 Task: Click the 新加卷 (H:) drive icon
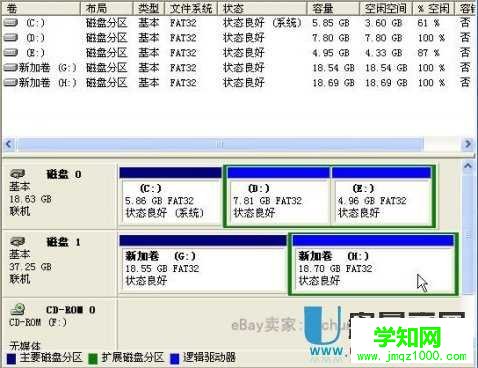tap(11, 82)
